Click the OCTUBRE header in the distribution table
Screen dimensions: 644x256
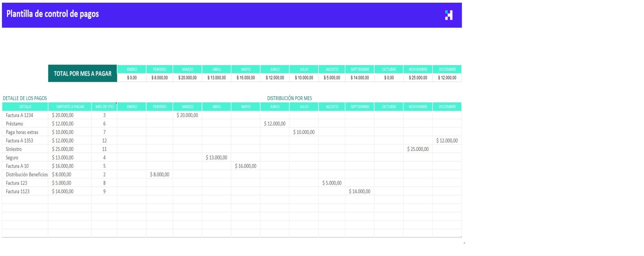pyautogui.click(x=389, y=107)
